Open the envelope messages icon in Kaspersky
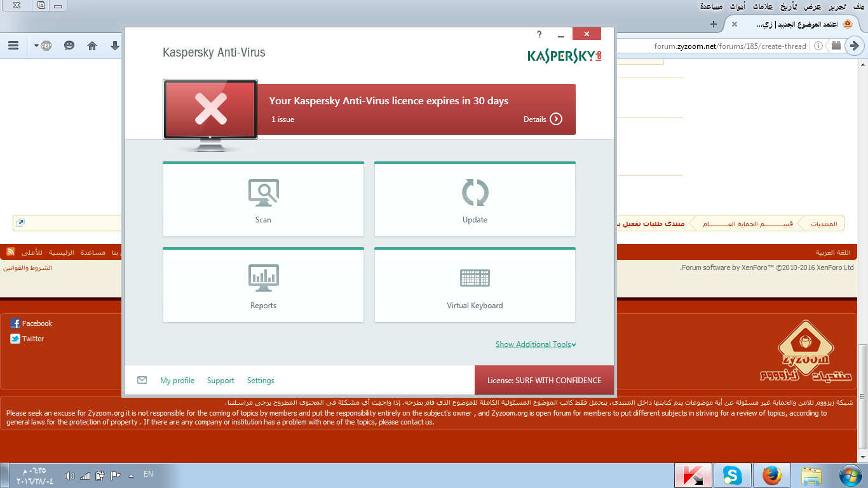868x488 pixels. (x=142, y=380)
